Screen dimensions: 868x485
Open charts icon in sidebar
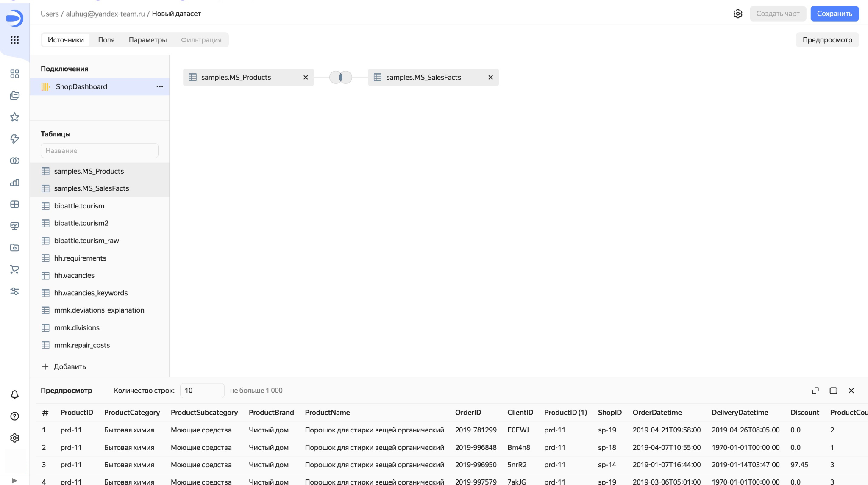14,183
